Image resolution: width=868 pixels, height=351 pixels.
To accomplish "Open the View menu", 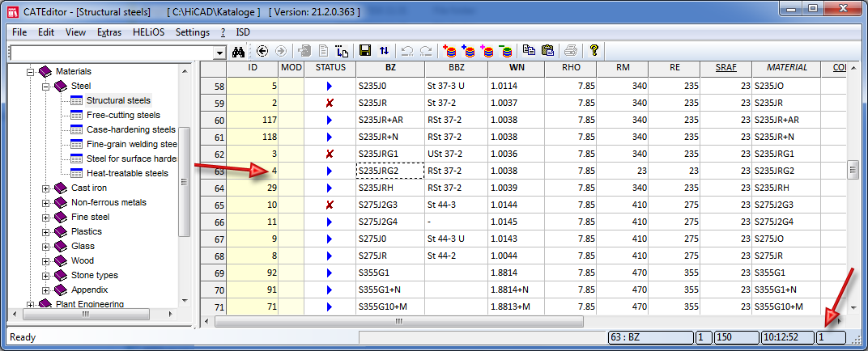I will 76,32.
